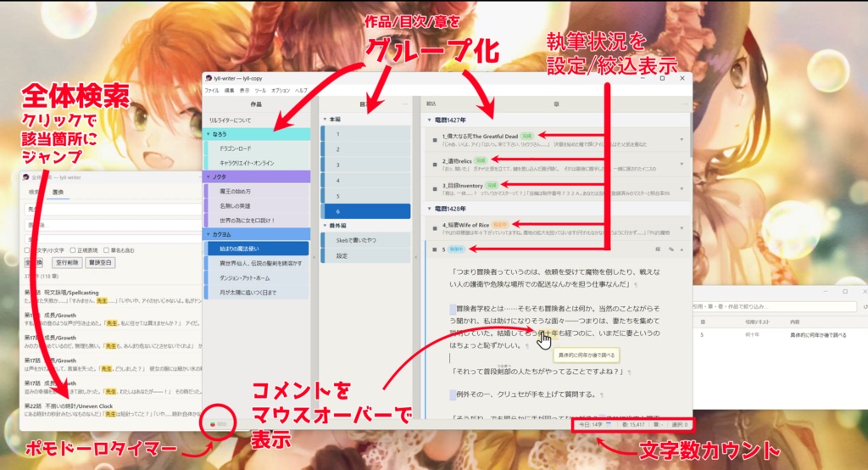Collapse the 竜暦1427年 chapter group
The image size is (868, 470).
pos(430,120)
